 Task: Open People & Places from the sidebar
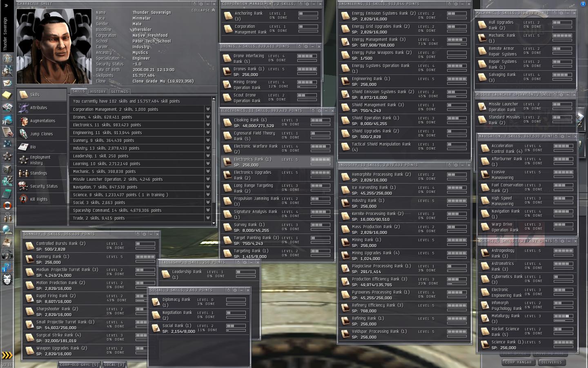pos(7,71)
